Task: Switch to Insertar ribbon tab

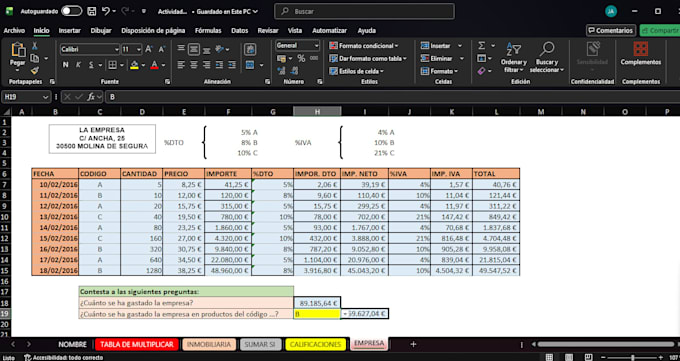Action: [x=69, y=30]
